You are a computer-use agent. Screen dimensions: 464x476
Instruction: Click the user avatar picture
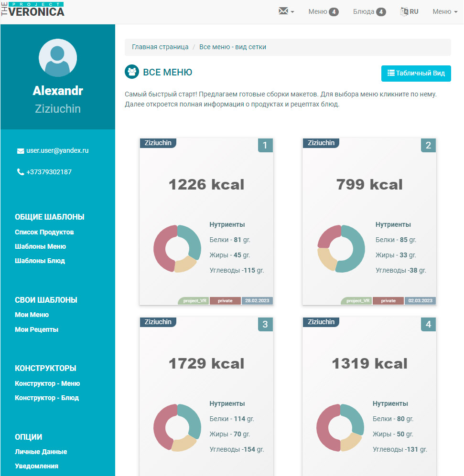tap(58, 58)
